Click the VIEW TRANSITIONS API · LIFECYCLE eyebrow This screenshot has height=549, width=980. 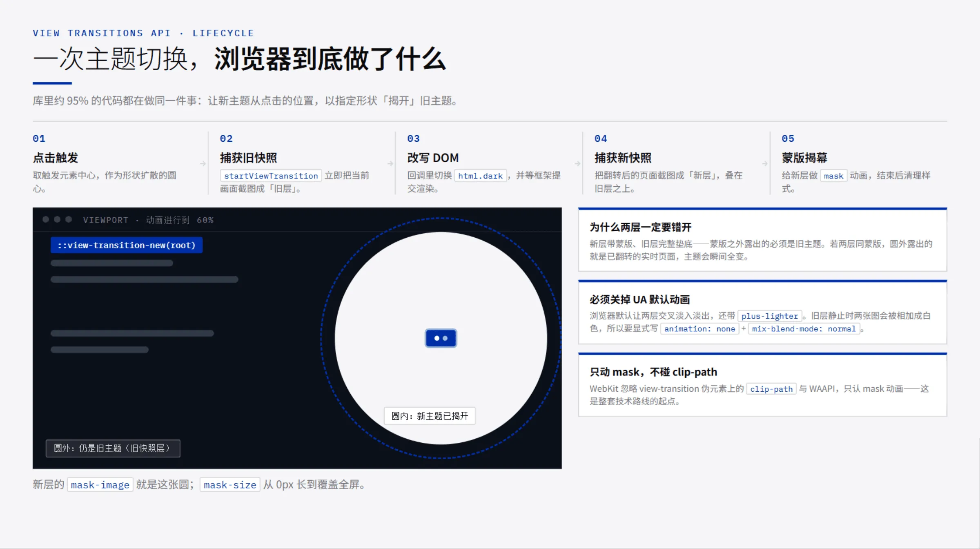click(143, 33)
